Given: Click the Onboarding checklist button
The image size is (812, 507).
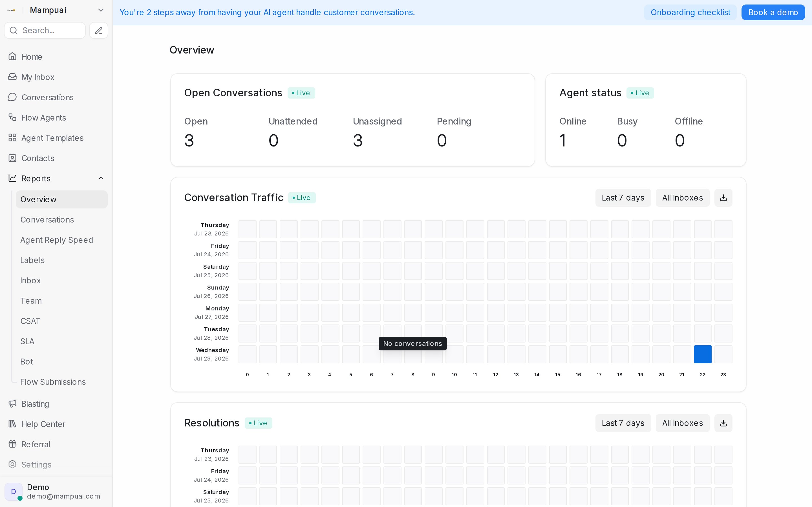Looking at the screenshot, I should pos(690,12).
